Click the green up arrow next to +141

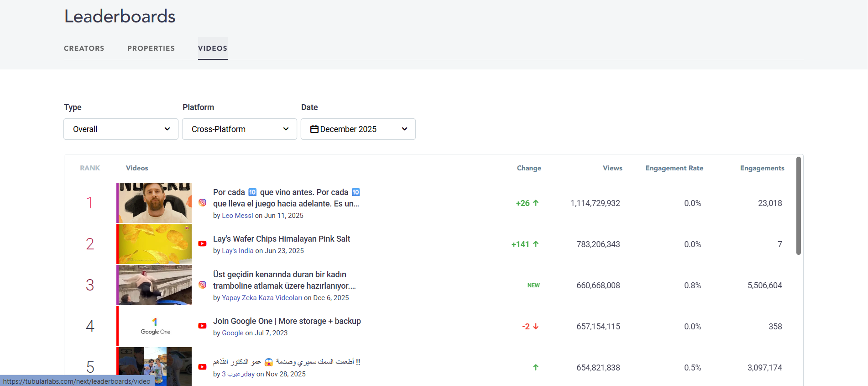[x=536, y=244]
